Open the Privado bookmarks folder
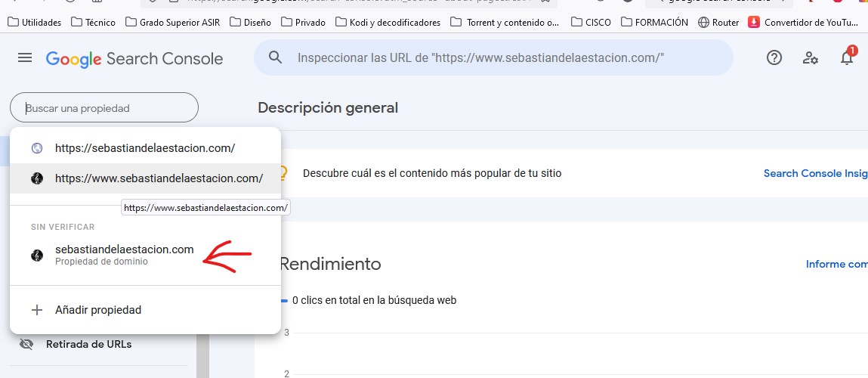This screenshot has height=378, width=868. point(303,22)
